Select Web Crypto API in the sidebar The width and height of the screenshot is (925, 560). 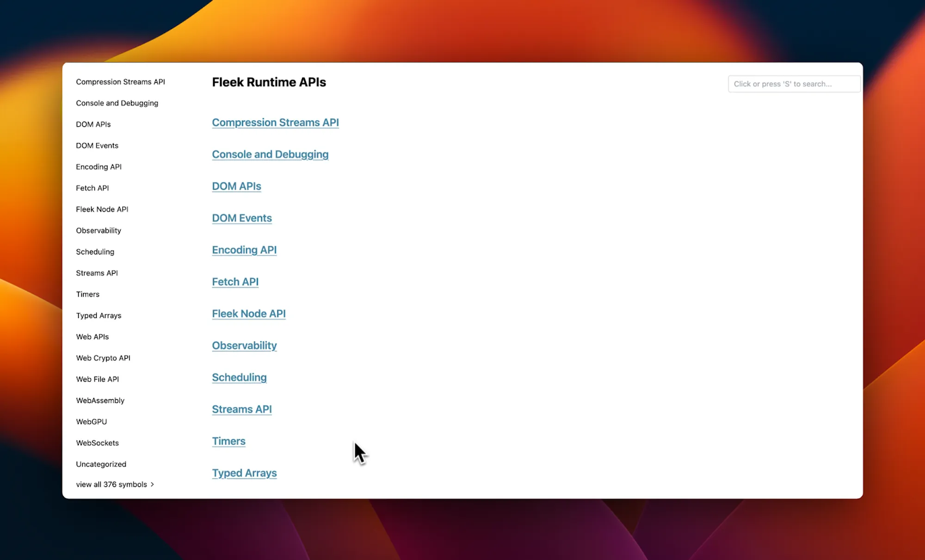pos(103,358)
